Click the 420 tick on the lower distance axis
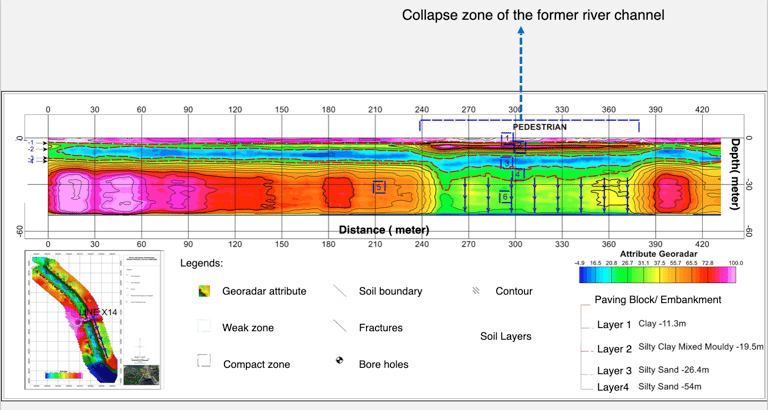This screenshot has height=410, width=768. click(702, 244)
